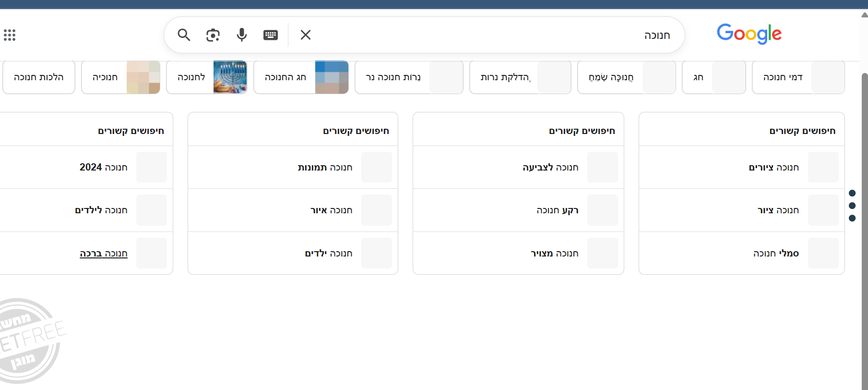The width and height of the screenshot is (868, 390).
Task: Select the 'הלכות חנוכה' filter chip
Action: [39, 77]
